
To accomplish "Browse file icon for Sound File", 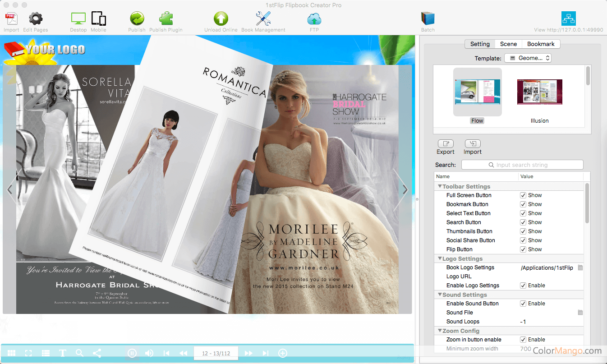I will click(580, 313).
